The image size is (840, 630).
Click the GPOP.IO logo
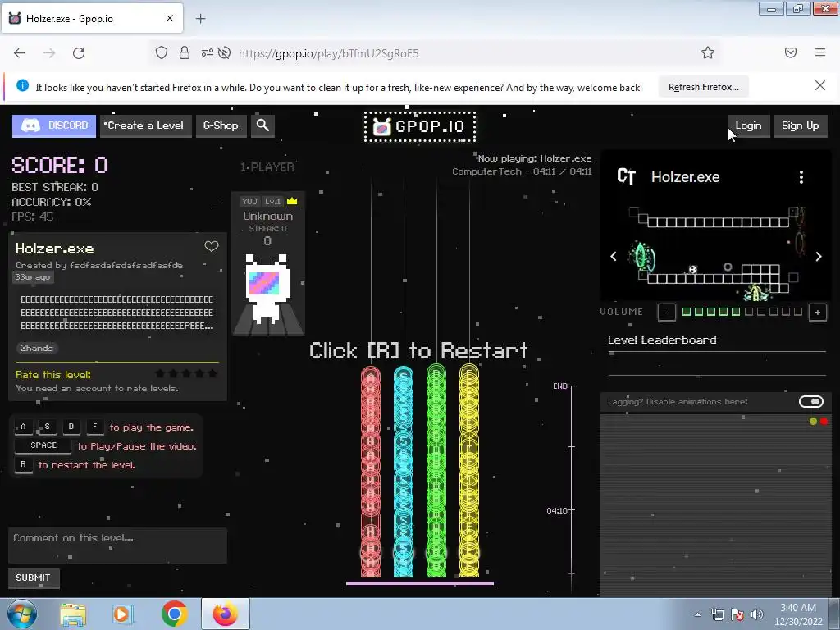[420, 127]
